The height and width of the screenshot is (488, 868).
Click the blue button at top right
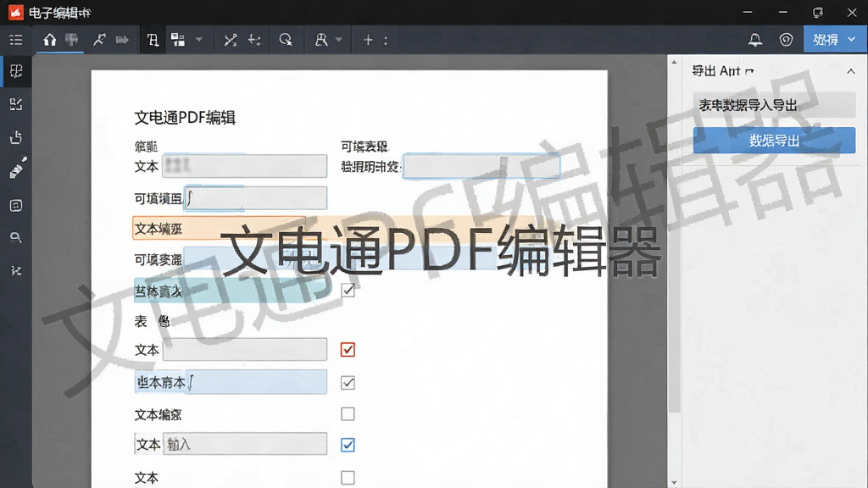(835, 40)
